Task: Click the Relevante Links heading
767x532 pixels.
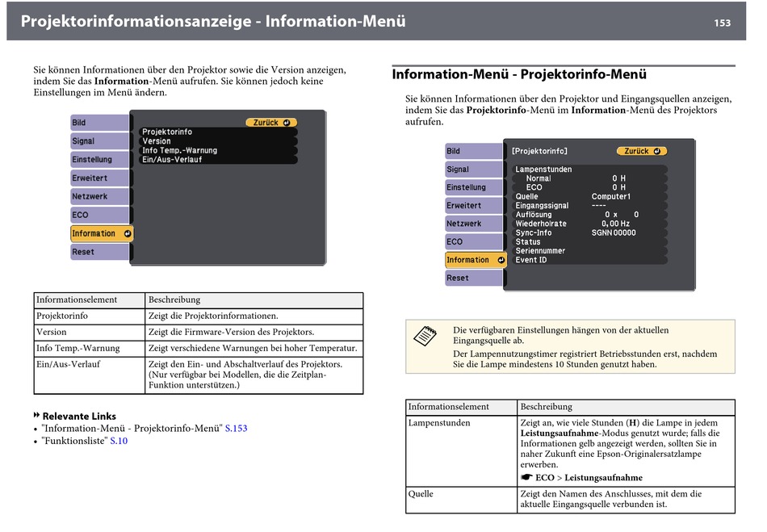Action: [79, 416]
